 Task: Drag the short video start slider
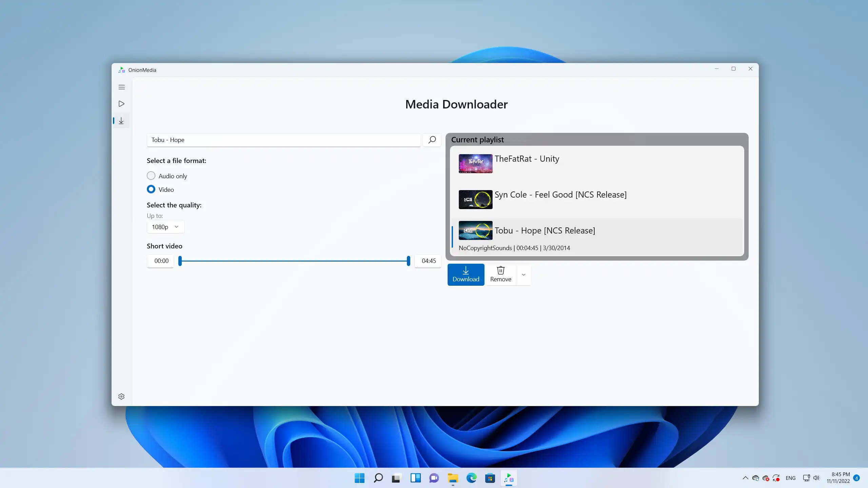tap(180, 260)
